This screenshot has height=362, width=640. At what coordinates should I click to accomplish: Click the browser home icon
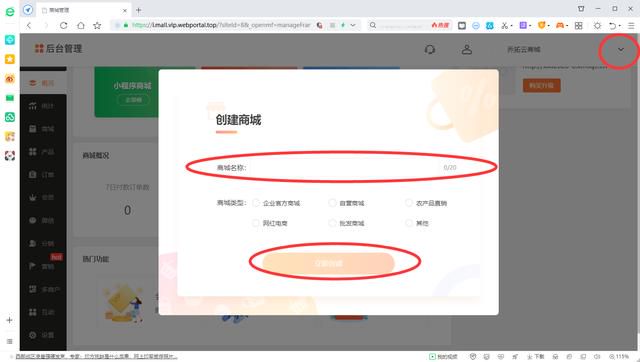point(81,25)
